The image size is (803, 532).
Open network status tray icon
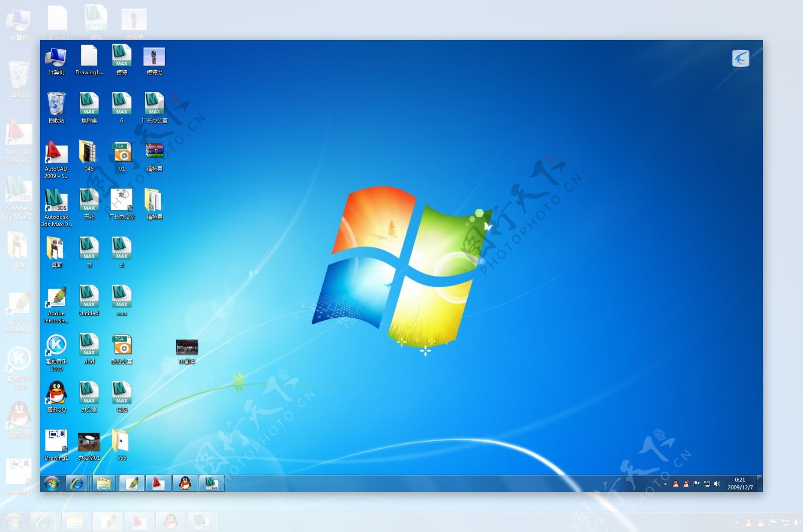tap(707, 484)
